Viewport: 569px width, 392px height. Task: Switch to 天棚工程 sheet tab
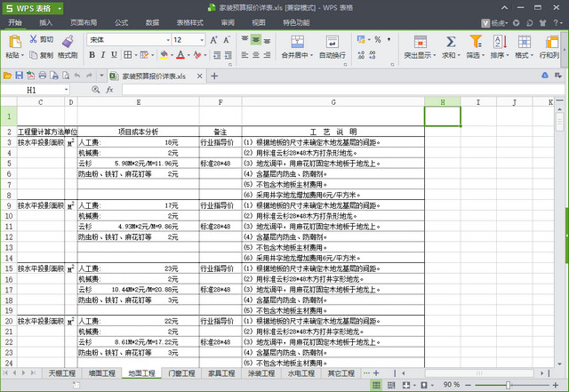(61, 373)
